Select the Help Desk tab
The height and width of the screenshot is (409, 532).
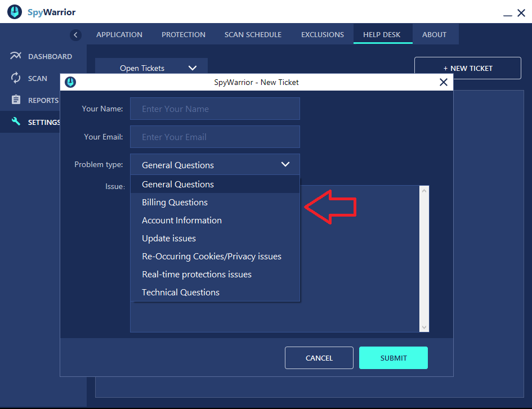[382, 34]
